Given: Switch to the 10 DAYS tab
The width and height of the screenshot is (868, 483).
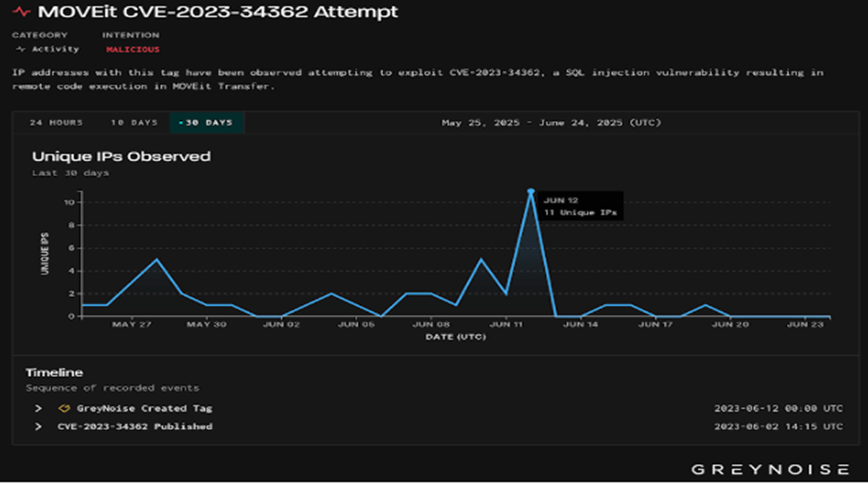Looking at the screenshot, I should tap(134, 123).
